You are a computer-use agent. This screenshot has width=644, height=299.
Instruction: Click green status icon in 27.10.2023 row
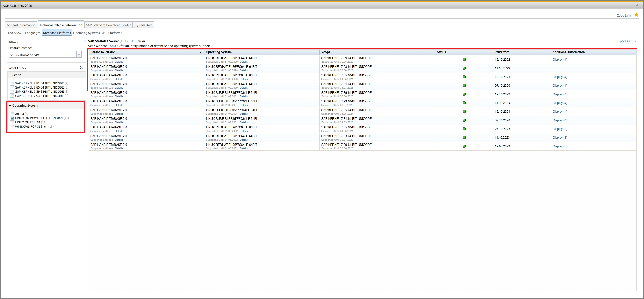tap(464, 129)
